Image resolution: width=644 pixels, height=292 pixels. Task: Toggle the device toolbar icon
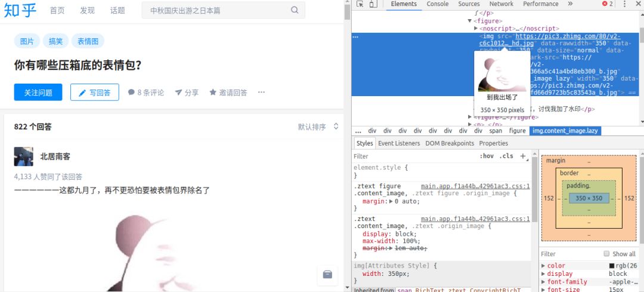click(x=373, y=4)
